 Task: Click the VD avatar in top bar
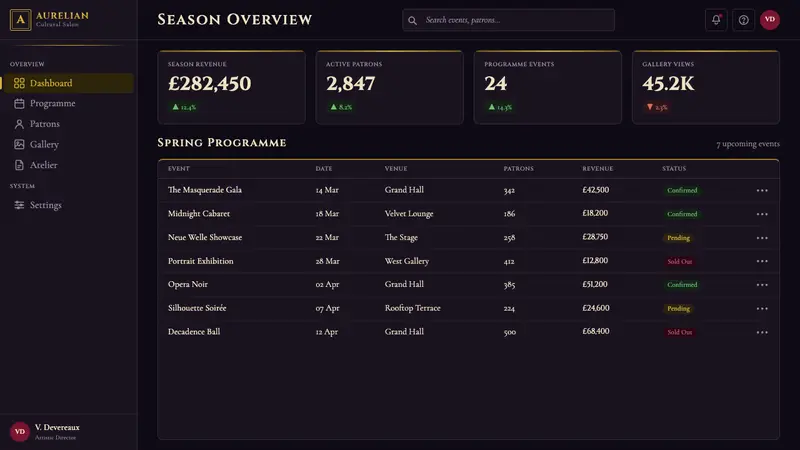point(770,20)
